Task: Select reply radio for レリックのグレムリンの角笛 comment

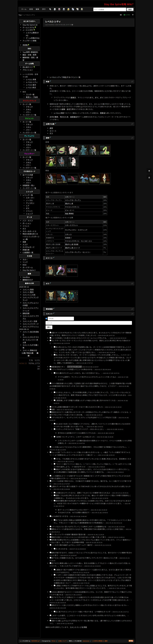Action: click(50, 369)
